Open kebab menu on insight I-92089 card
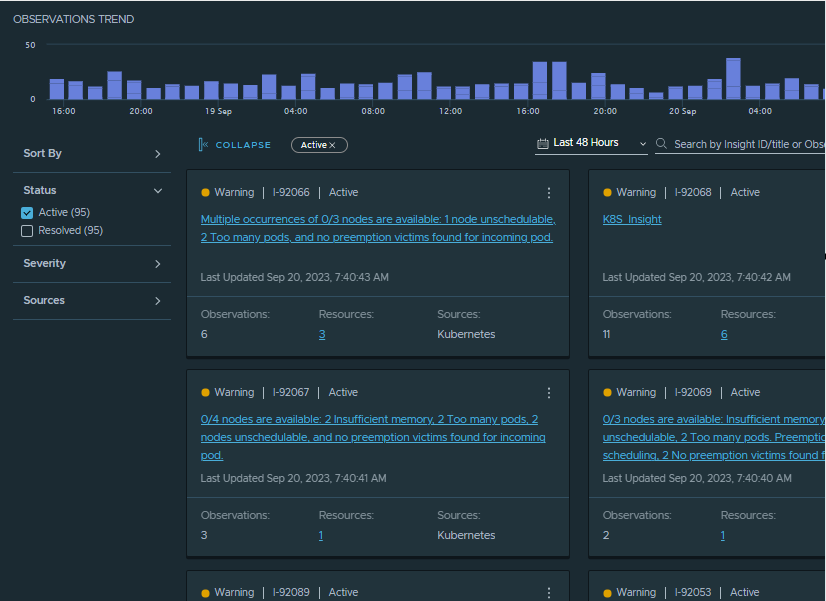The height and width of the screenshot is (601, 826). click(x=549, y=592)
